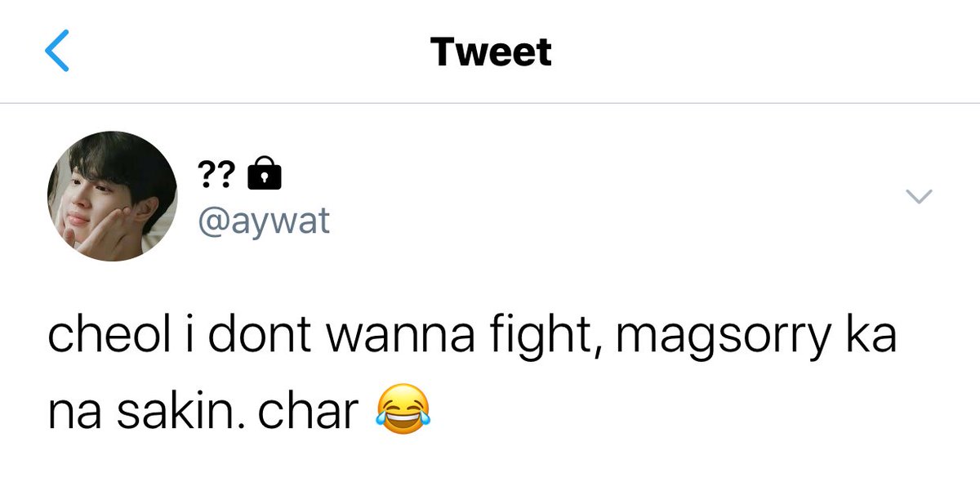Image resolution: width=980 pixels, height=478 pixels.
Task: Click the first question mark in the name
Action: point(206,173)
